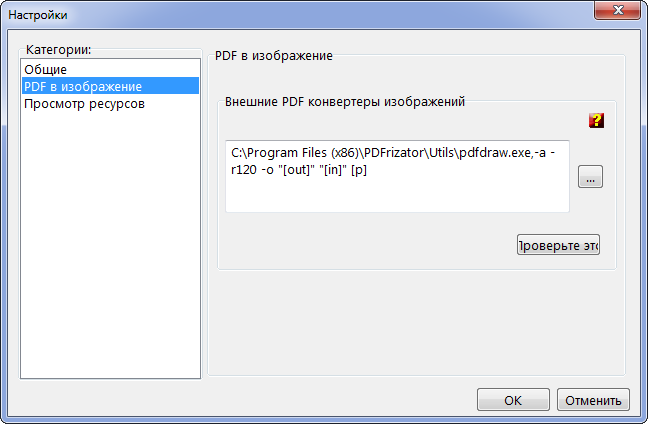Select the Общие category
The image size is (648, 424).
46,70
